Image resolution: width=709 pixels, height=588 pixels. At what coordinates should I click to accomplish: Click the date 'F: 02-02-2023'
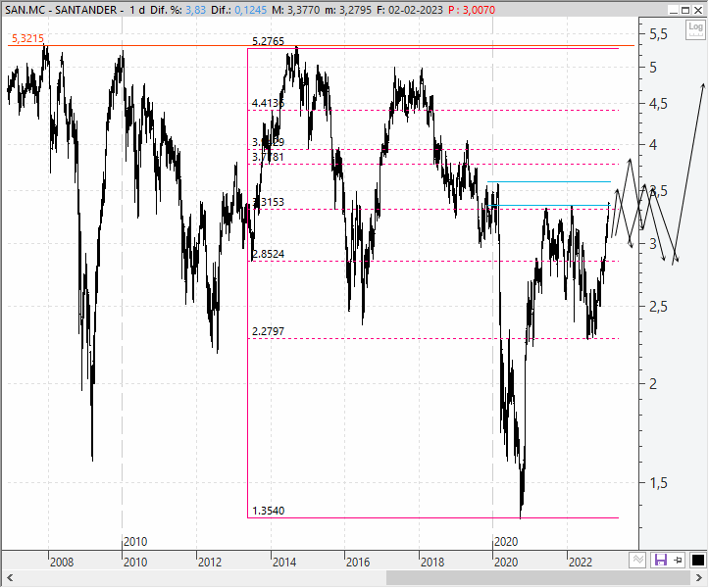point(410,10)
